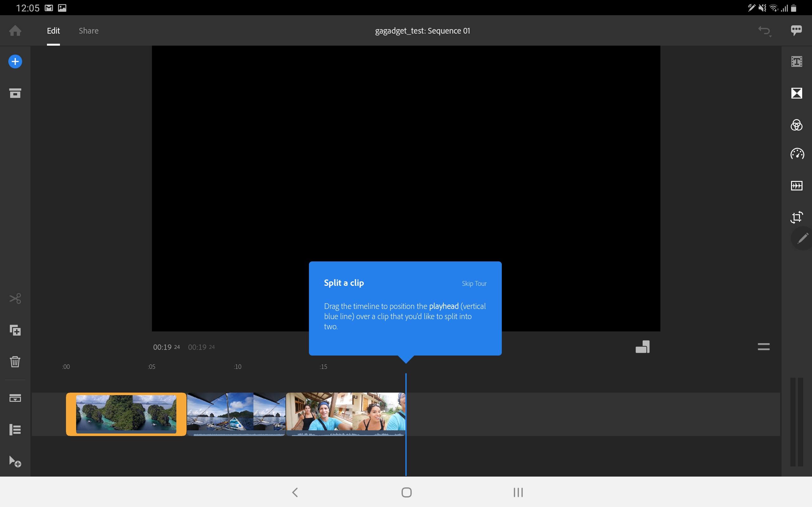Viewport: 812px width, 507px height.
Task: Tap the blue add media plus button
Action: point(15,61)
